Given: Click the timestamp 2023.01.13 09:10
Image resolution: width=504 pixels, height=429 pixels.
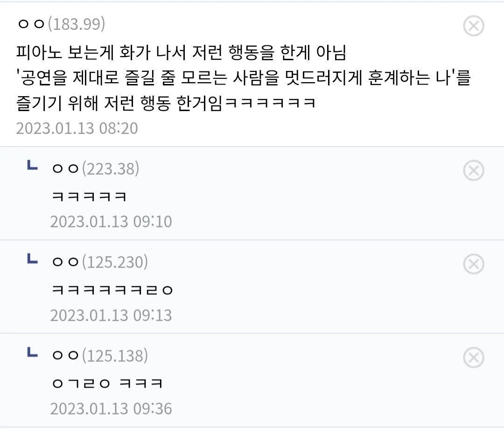Looking at the screenshot, I should click(111, 222).
